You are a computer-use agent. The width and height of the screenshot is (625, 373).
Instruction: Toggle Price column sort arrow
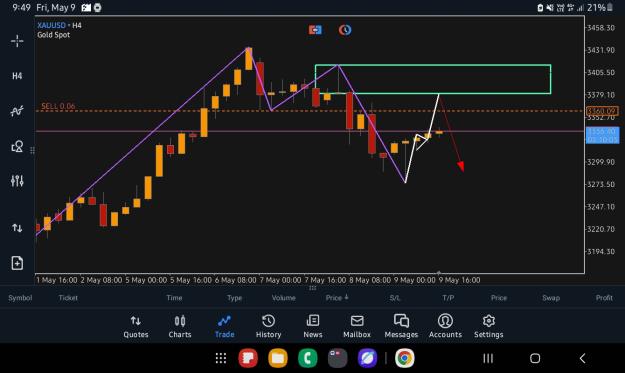[x=346, y=297]
